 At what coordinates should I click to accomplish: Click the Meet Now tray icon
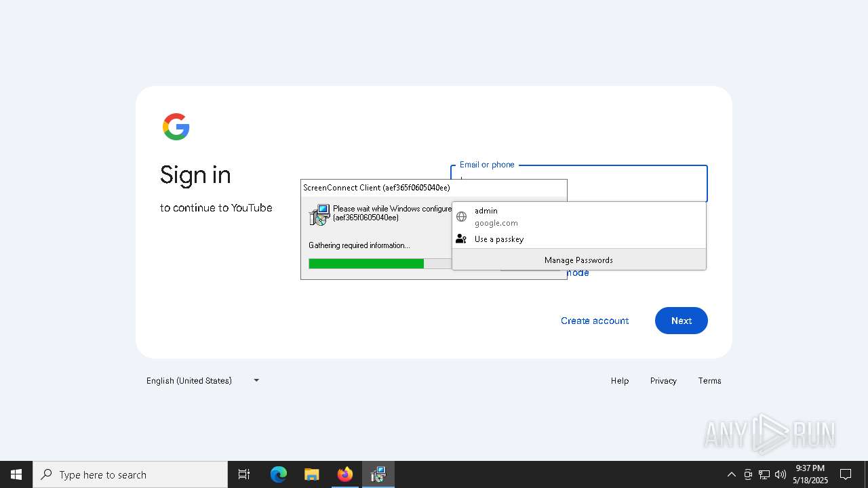(748, 474)
